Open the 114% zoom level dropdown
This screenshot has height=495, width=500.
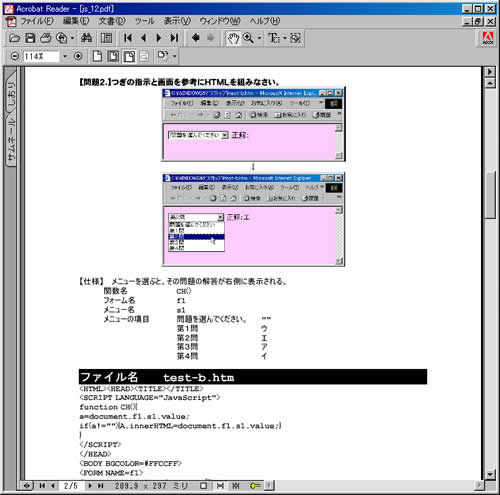pos(65,56)
